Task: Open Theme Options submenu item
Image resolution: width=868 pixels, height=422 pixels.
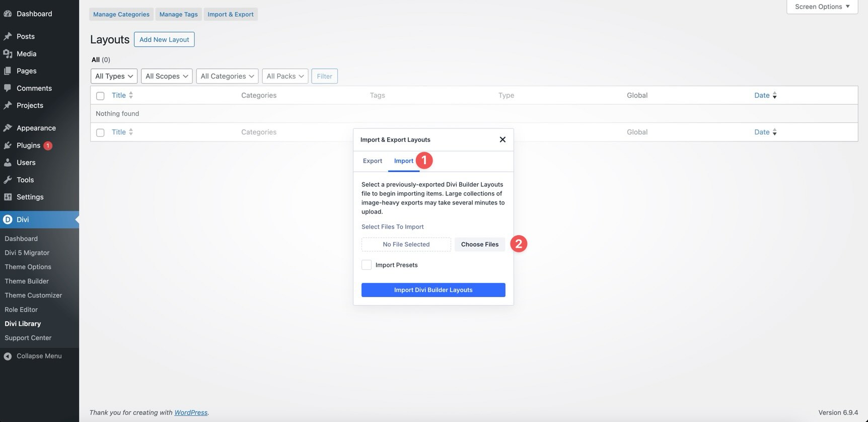Action: point(28,267)
